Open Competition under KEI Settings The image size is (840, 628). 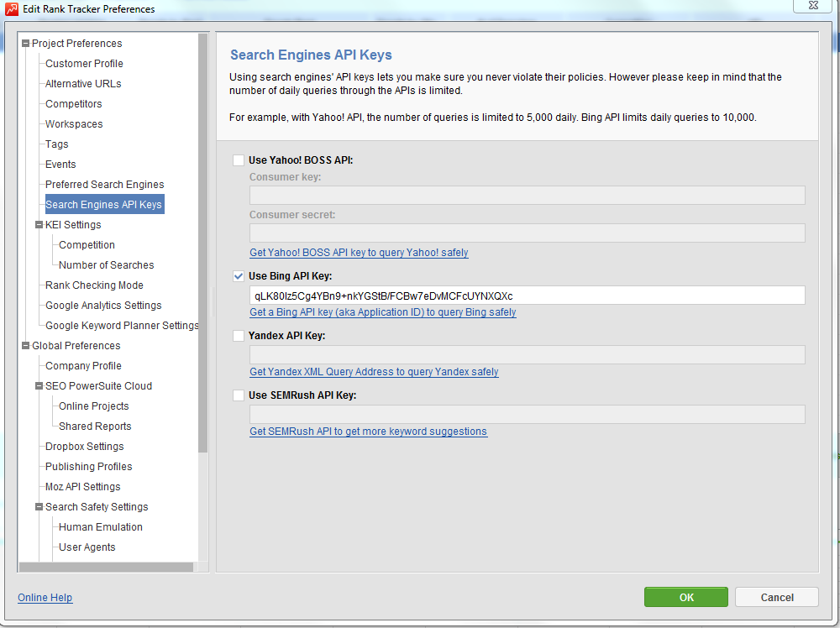pyautogui.click(x=87, y=245)
